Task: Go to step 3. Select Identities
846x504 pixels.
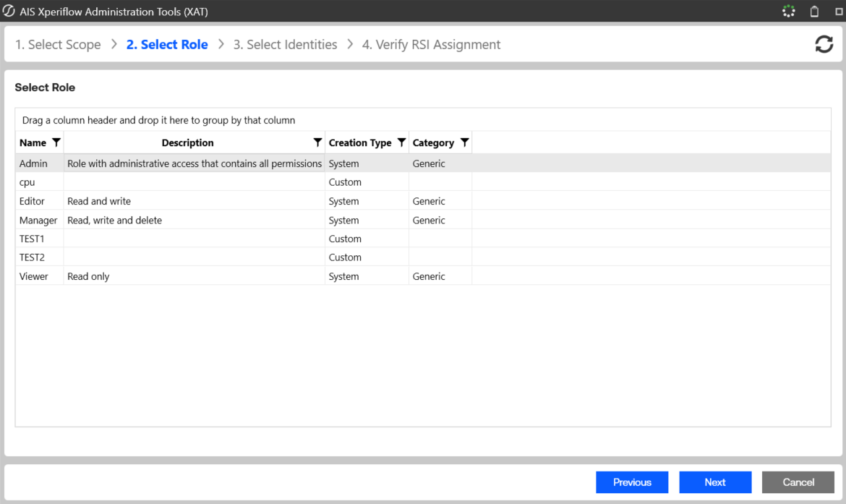Action: tap(285, 44)
